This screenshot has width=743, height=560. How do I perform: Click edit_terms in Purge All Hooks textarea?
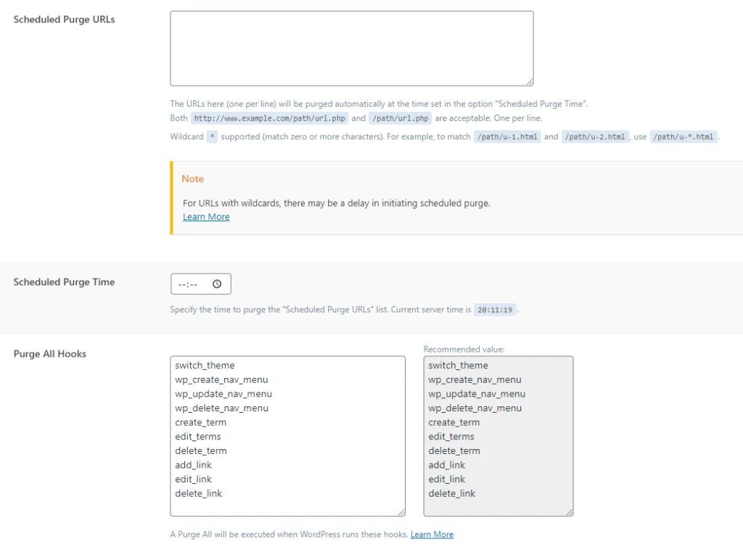click(x=197, y=437)
